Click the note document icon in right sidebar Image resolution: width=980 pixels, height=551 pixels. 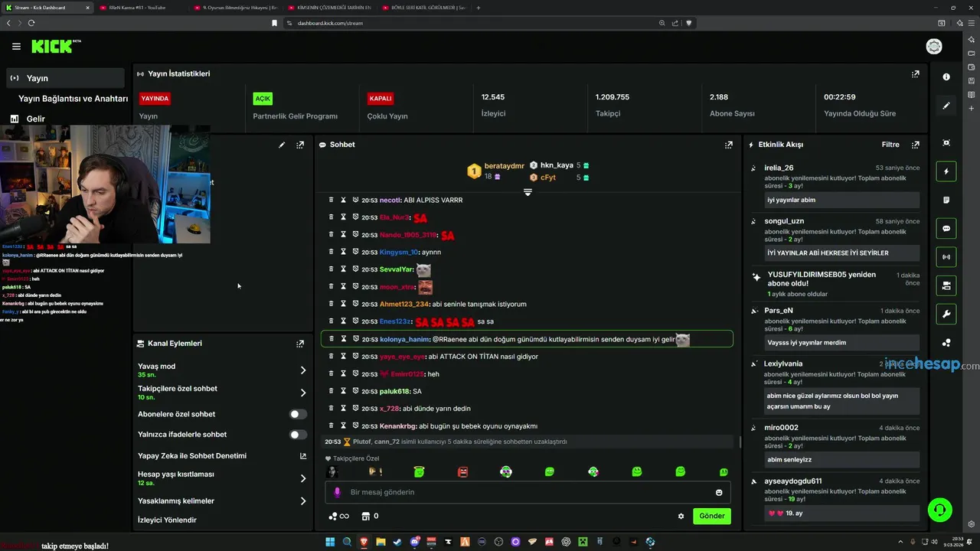pos(946,200)
